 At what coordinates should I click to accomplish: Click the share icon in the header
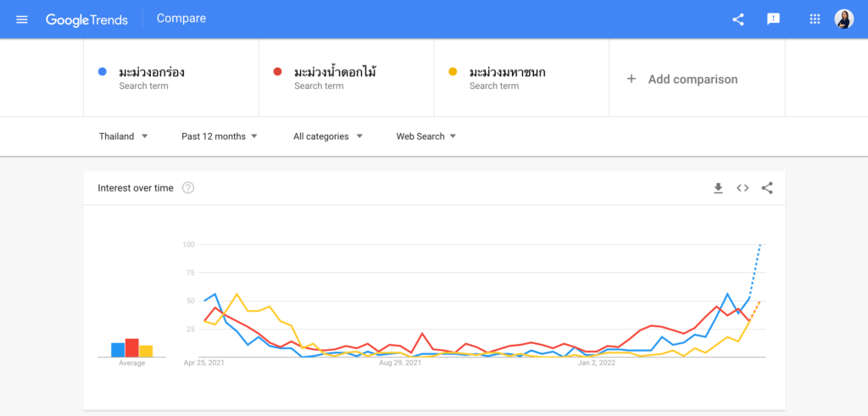[737, 19]
